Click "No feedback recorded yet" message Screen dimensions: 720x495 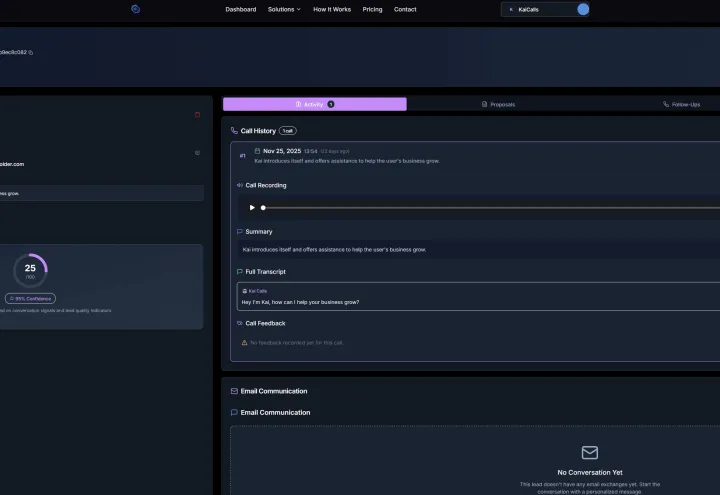pos(297,343)
